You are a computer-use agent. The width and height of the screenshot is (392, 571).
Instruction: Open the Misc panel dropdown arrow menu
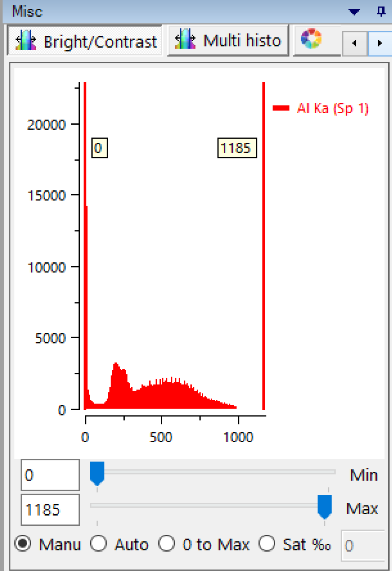354,12
